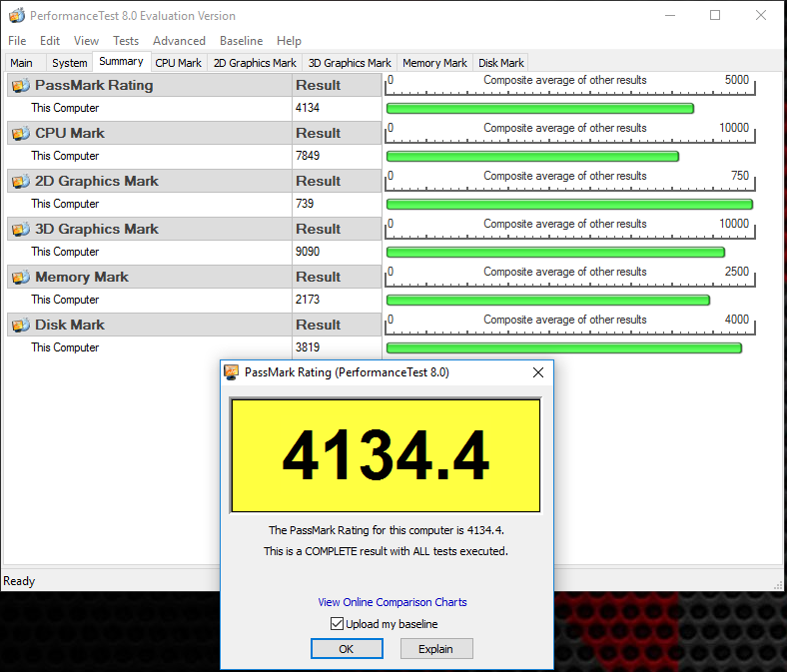Click the CPU Mark green result bar

click(x=532, y=157)
